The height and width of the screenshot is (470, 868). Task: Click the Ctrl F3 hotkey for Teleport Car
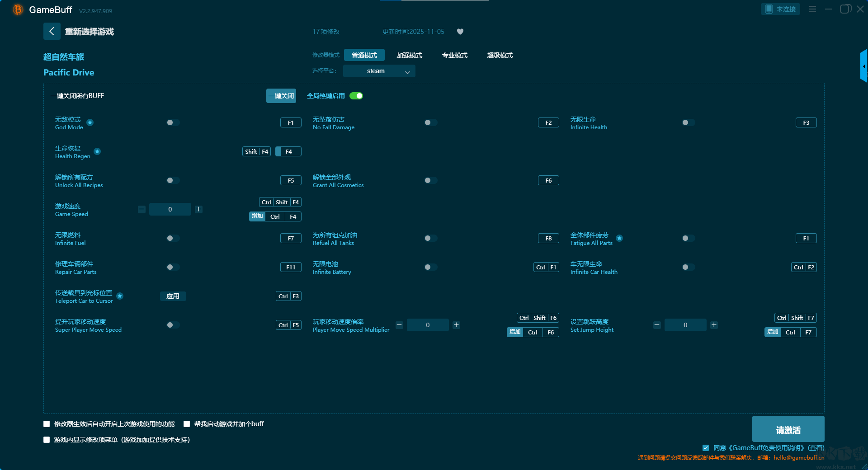coord(288,296)
